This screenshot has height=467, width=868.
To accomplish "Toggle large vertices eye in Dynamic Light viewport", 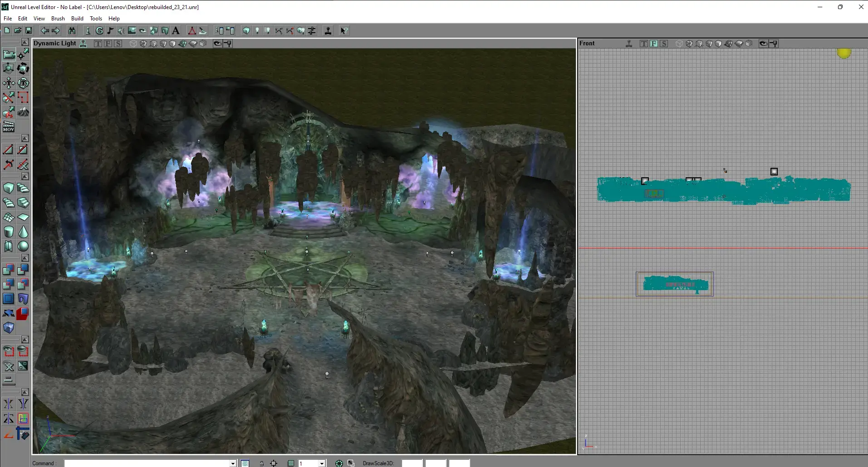I will point(218,44).
